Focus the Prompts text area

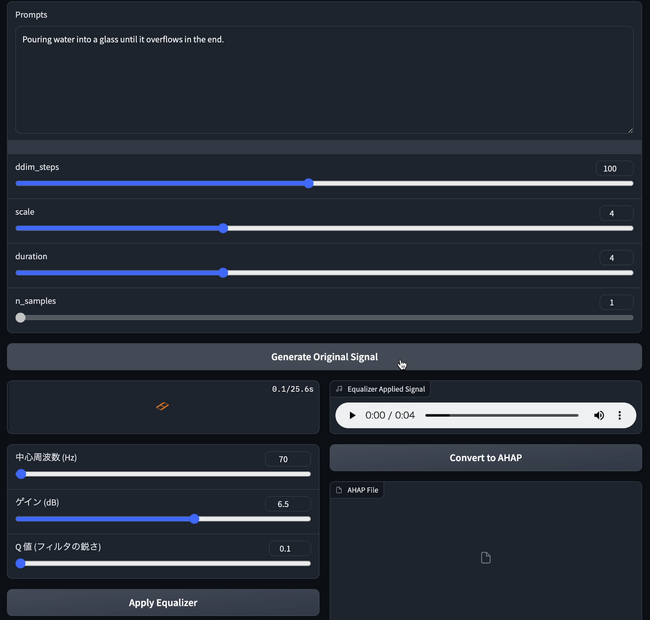(x=324, y=80)
